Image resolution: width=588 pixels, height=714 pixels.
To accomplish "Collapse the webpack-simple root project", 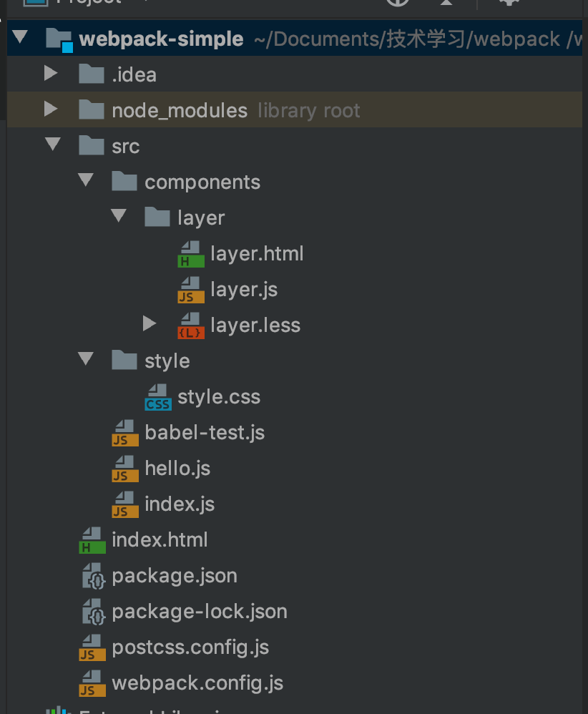I will tap(20, 38).
